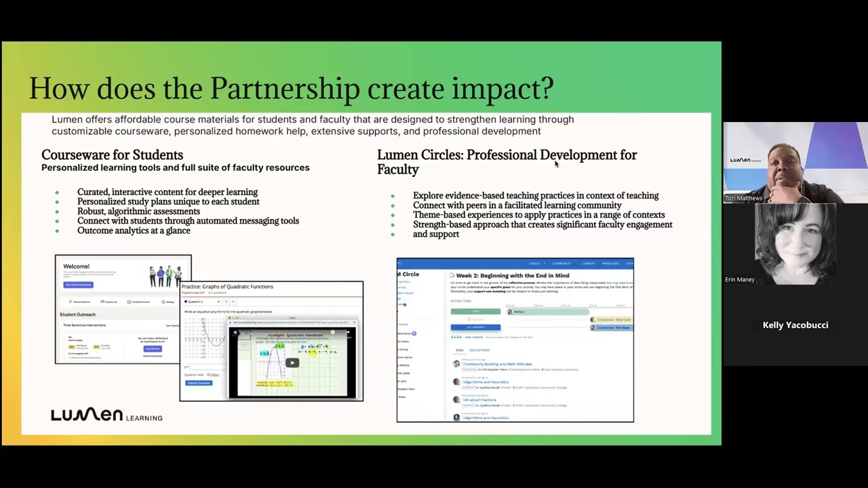The width and height of the screenshot is (868, 488).
Task: Click Explore evidence-based teaching practices bullet
Action: click(x=536, y=195)
